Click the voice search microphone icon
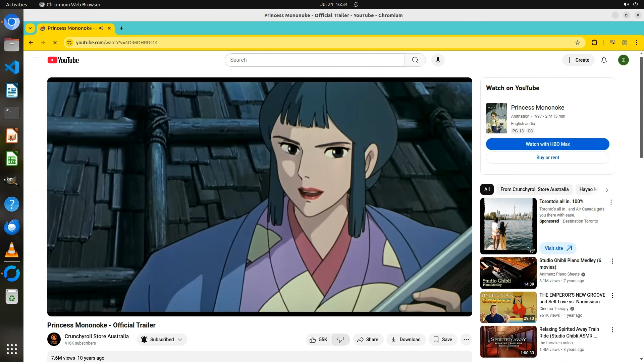The width and height of the screenshot is (644, 362). click(x=438, y=60)
